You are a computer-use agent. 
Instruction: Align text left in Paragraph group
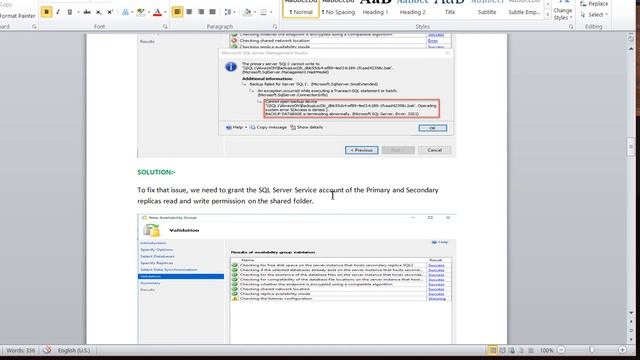[x=178, y=12]
